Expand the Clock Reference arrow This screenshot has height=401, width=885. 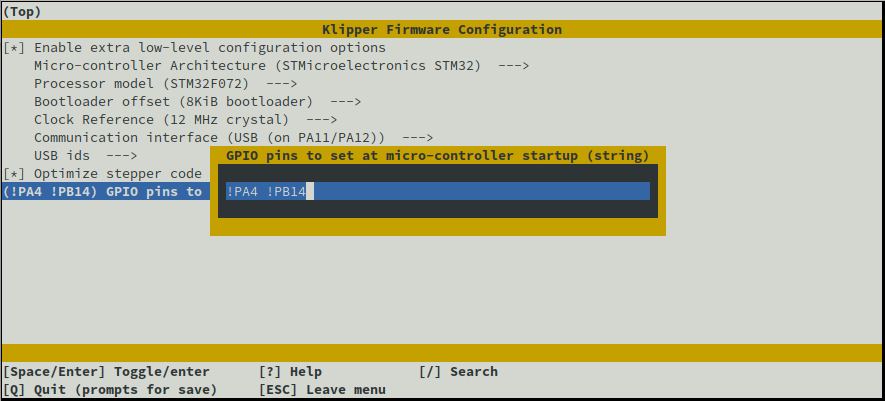(x=321, y=120)
